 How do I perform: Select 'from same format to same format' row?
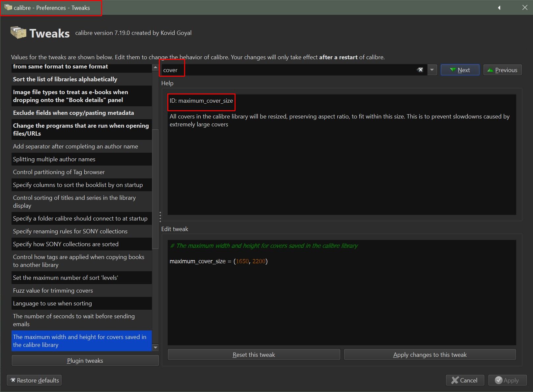click(82, 67)
